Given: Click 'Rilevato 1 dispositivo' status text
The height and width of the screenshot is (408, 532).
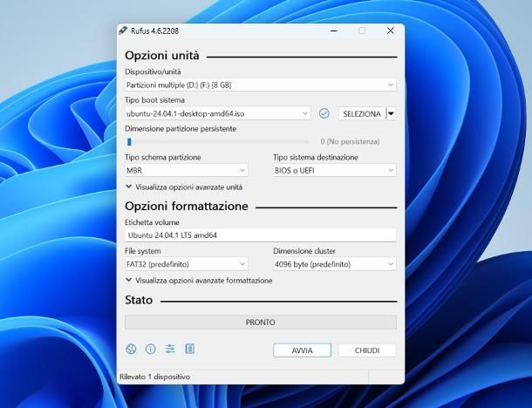Looking at the screenshot, I should click(154, 377).
